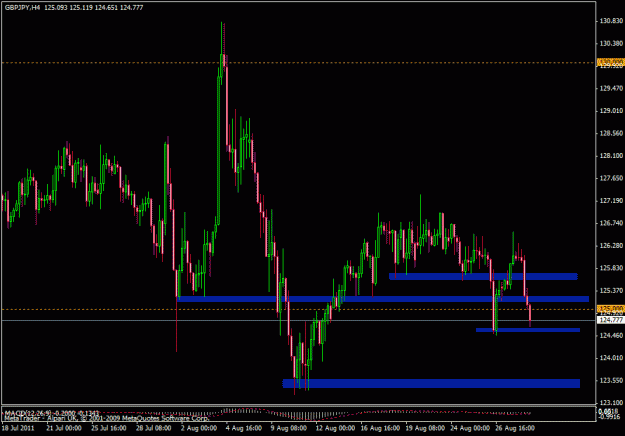The height and width of the screenshot is (436, 625).
Task: Click the 128.100 price axis label
Action: click(611, 156)
